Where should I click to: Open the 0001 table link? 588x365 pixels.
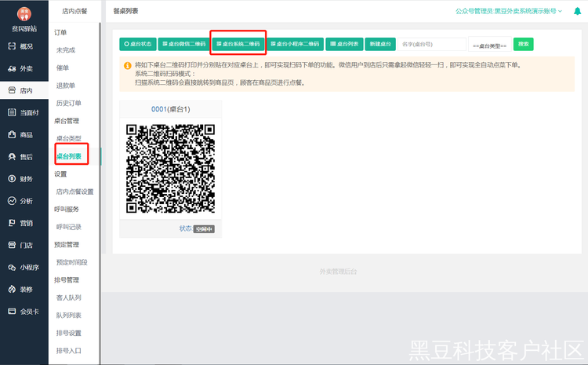point(158,109)
